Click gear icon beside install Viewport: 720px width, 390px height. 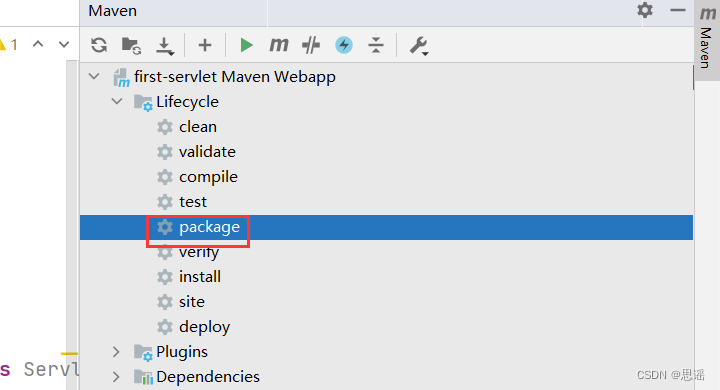coord(165,277)
